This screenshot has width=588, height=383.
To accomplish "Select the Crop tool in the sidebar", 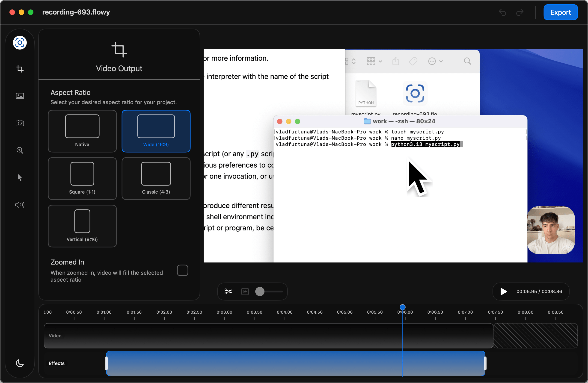I will point(20,69).
